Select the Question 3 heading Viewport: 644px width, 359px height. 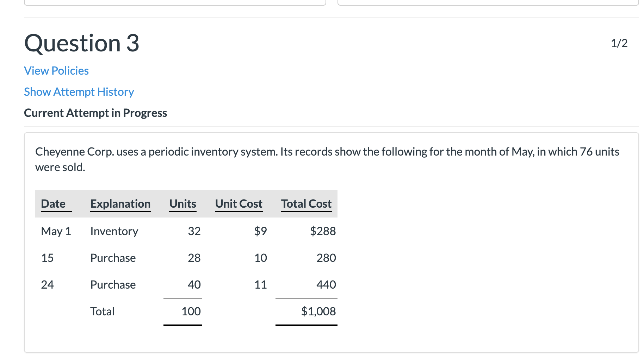pos(82,43)
